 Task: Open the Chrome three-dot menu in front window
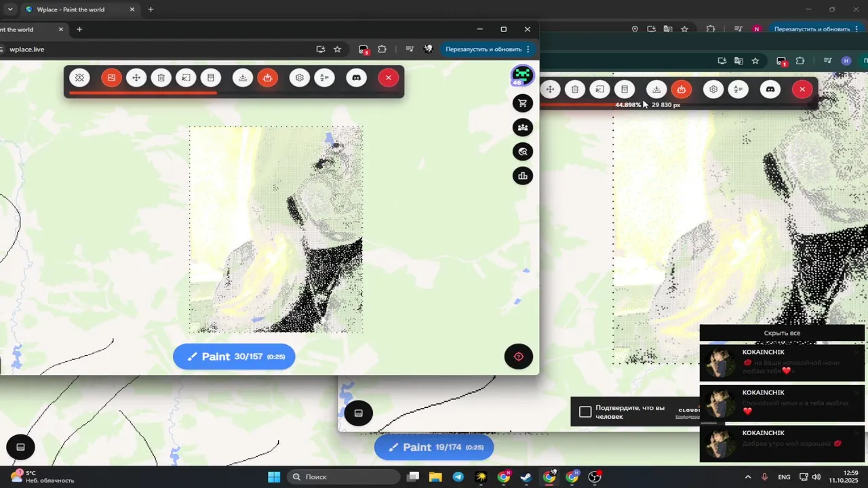pos(528,49)
